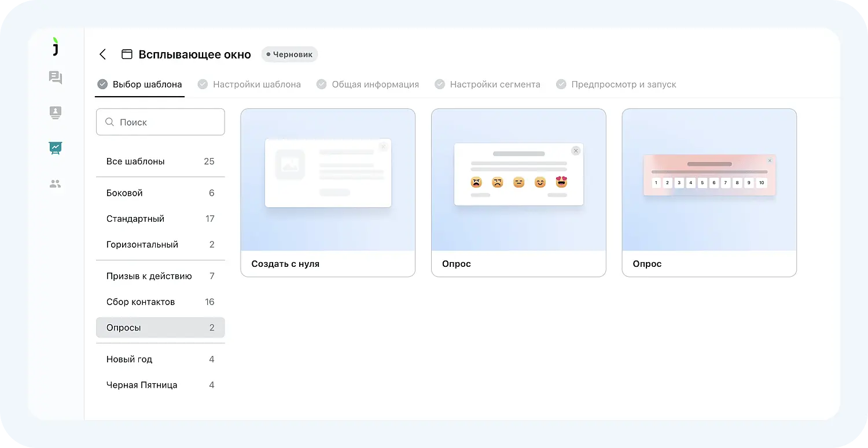Go back using the left arrow
The width and height of the screenshot is (868, 448).
[x=102, y=54]
